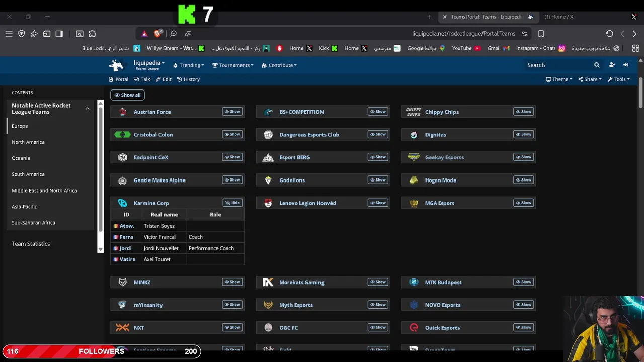644x362 pixels.
Task: Click the Quick Esports logo
Action: click(x=414, y=328)
